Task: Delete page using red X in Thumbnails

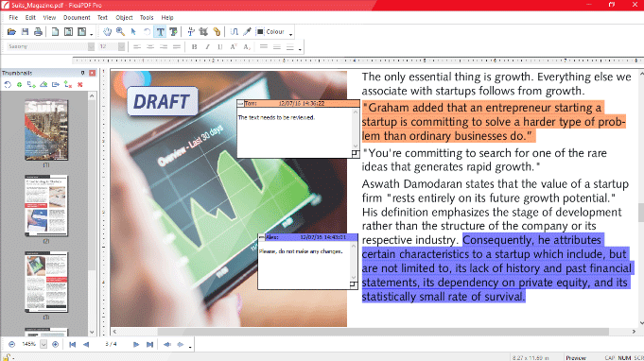Action: [80, 84]
